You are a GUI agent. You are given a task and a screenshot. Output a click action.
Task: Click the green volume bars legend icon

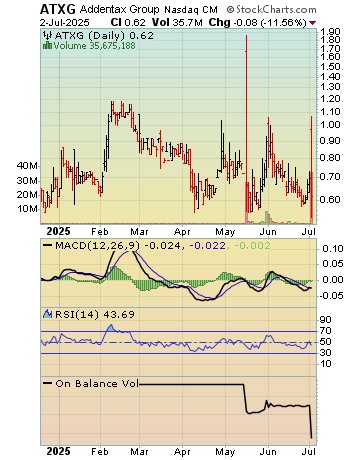click(x=47, y=45)
